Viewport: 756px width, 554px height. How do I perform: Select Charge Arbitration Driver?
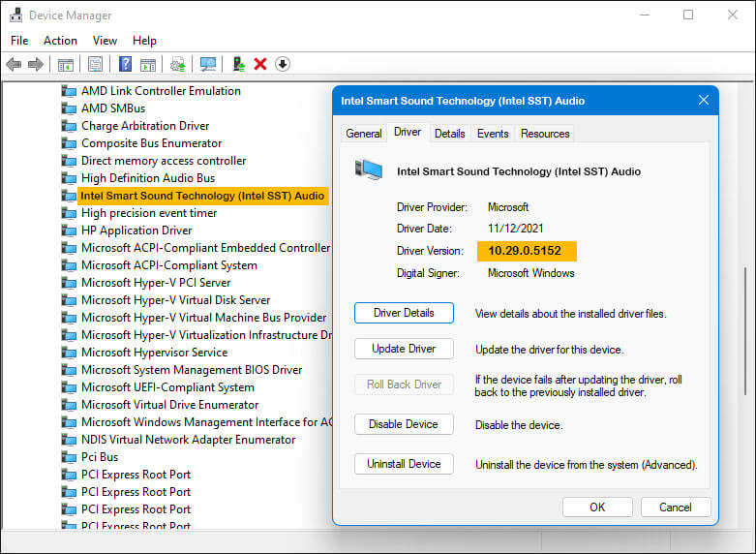pyautogui.click(x=145, y=126)
